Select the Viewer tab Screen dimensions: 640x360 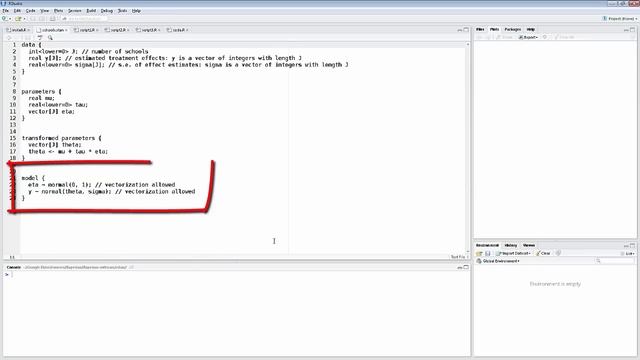point(529,245)
